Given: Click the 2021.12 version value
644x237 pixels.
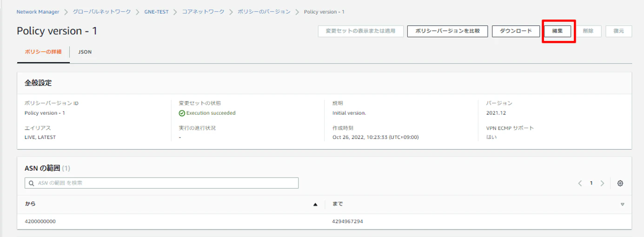Looking at the screenshot, I should point(496,113).
